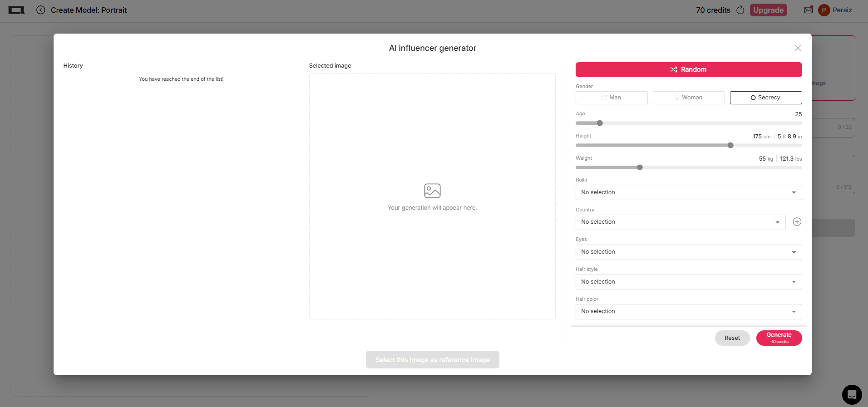Expand the Eyes dropdown
Image resolution: width=868 pixels, height=407 pixels.
tap(688, 252)
